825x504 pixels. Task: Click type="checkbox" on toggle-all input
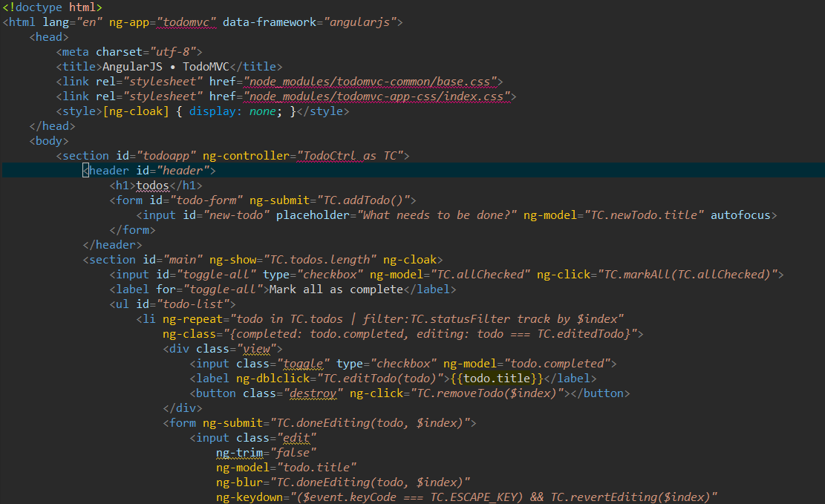(313, 274)
